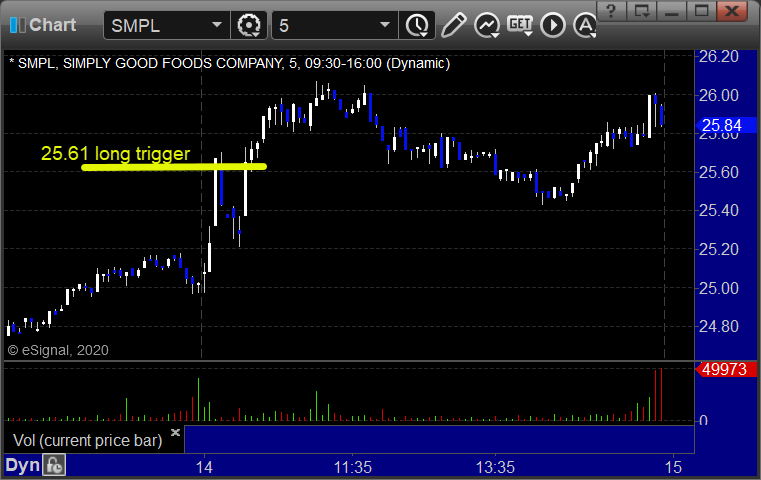Viewport: 761px width, 480px height.
Task: Click inside the interval field showing 5
Action: pyautogui.click(x=335, y=25)
